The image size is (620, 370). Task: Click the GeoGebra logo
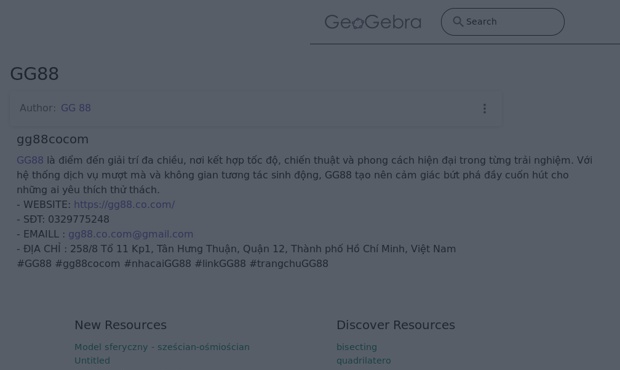click(x=373, y=22)
